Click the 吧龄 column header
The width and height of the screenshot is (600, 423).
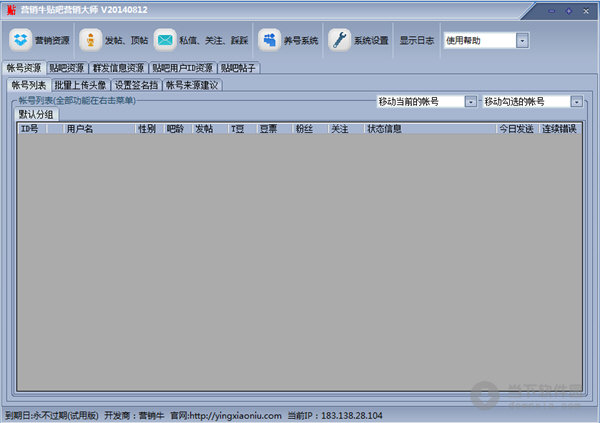(x=177, y=129)
